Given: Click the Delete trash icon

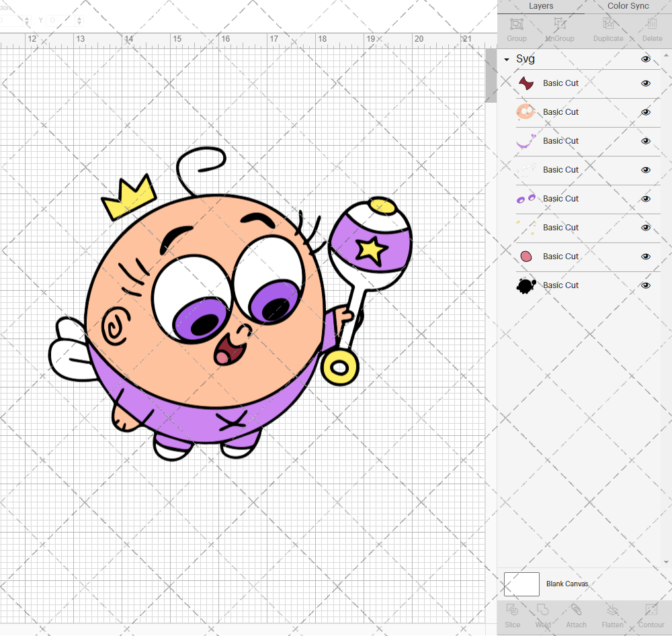Looking at the screenshot, I should (652, 24).
